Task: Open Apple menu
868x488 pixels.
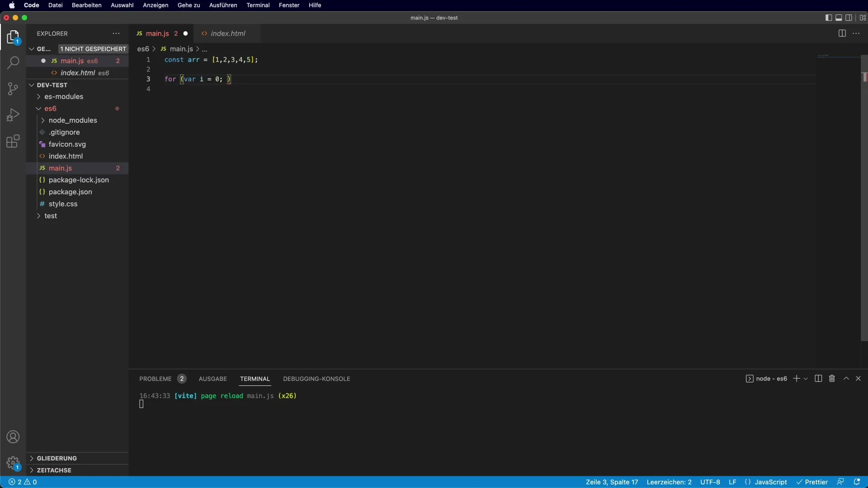Action: pos(12,5)
